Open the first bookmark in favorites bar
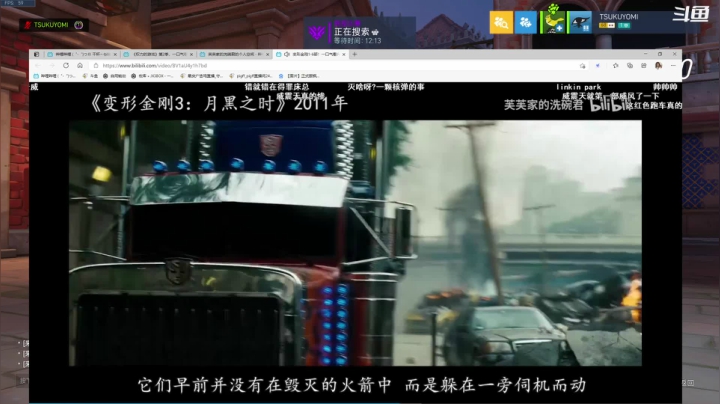This screenshot has width=720, height=404. (54, 76)
